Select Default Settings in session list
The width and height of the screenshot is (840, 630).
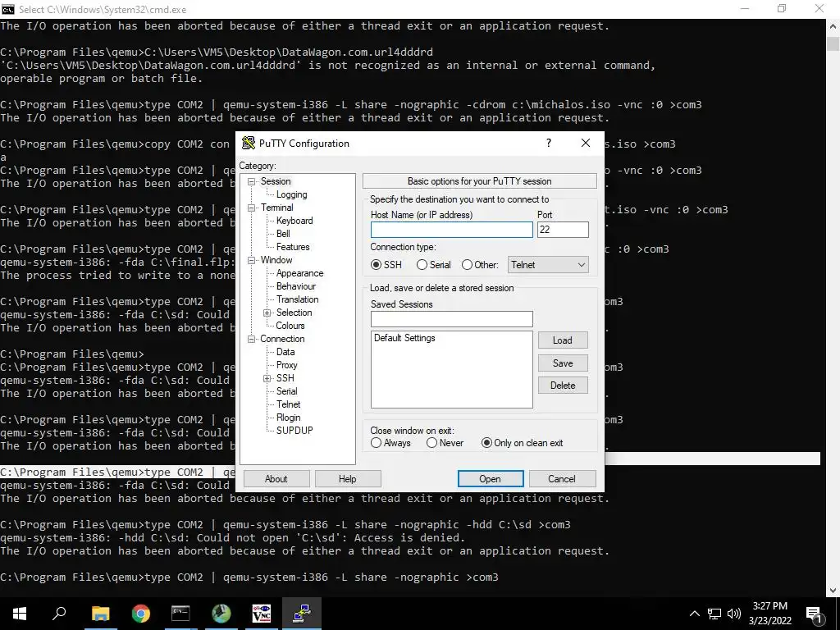(404, 338)
